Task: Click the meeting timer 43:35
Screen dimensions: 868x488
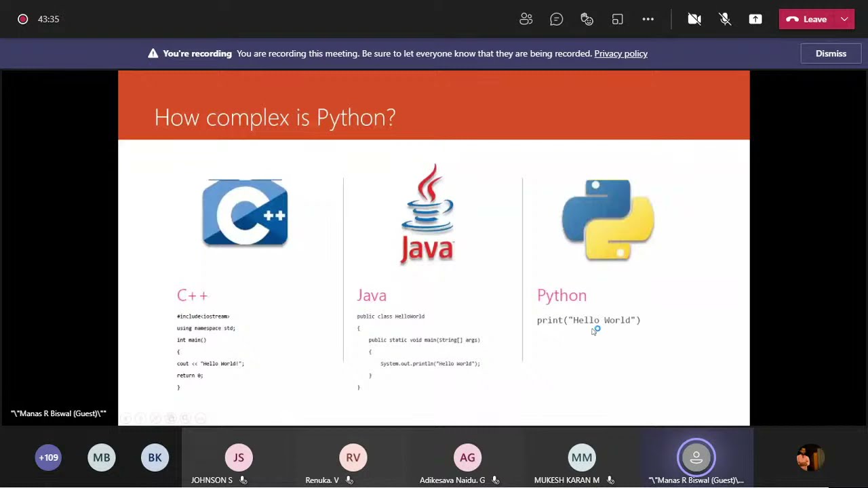Action: point(48,19)
